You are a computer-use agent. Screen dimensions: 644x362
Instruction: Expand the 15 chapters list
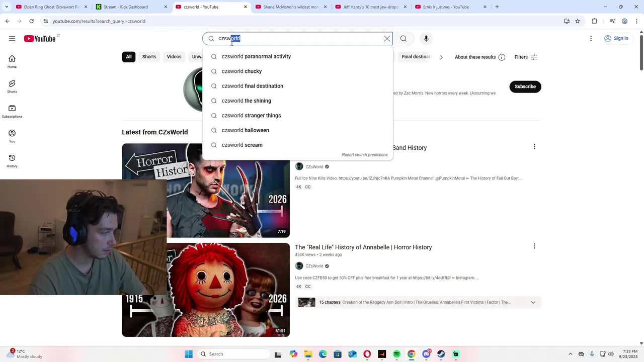533,302
